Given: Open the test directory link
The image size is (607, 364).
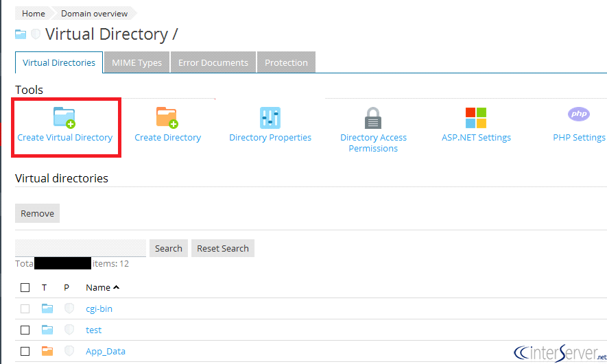Looking at the screenshot, I should click(x=94, y=330).
